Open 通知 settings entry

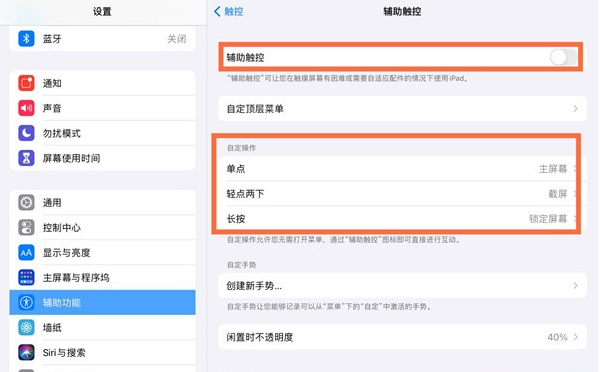pos(102,83)
